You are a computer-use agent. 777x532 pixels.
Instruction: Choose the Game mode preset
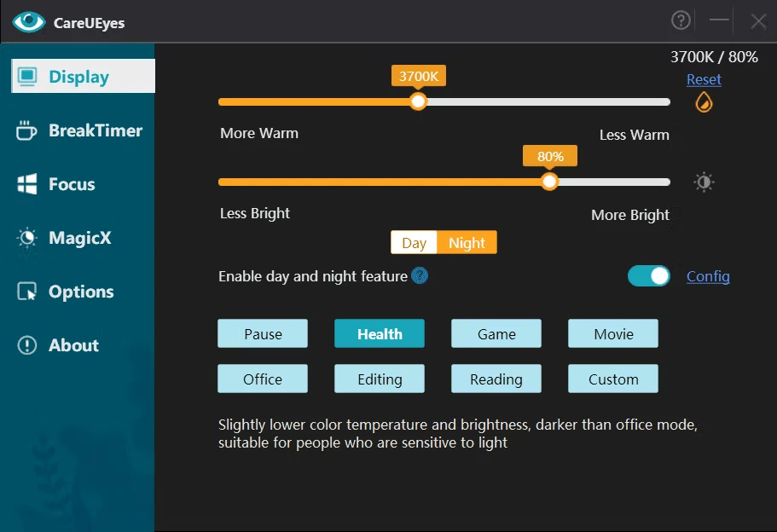click(496, 334)
